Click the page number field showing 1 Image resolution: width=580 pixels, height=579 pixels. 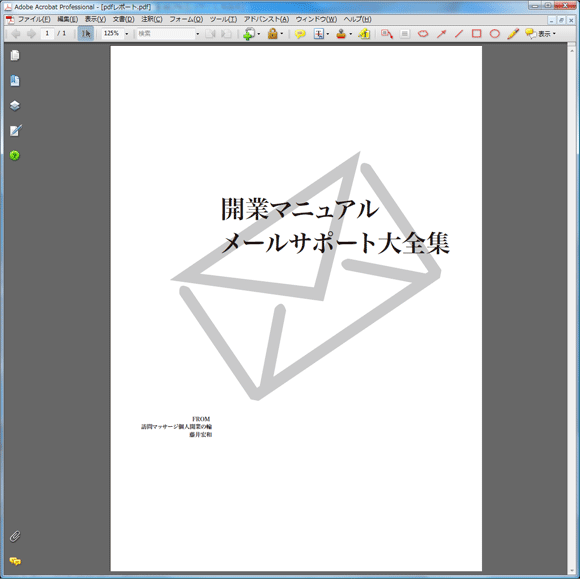pos(47,34)
